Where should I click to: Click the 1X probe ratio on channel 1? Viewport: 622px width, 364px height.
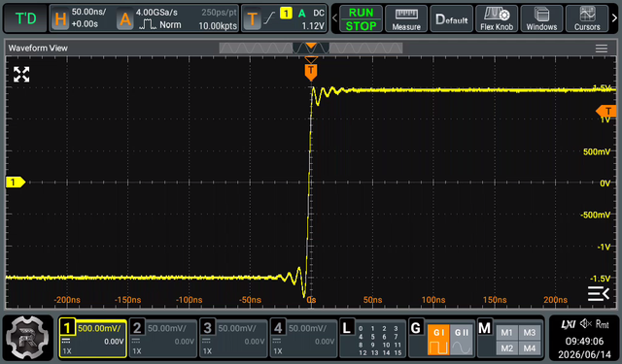pos(67,351)
